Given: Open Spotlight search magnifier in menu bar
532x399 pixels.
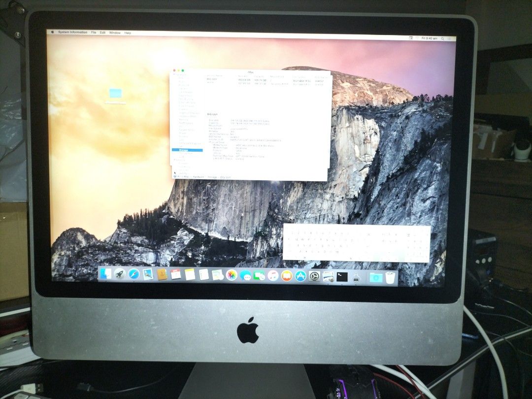Looking at the screenshot, I should coord(442,39).
